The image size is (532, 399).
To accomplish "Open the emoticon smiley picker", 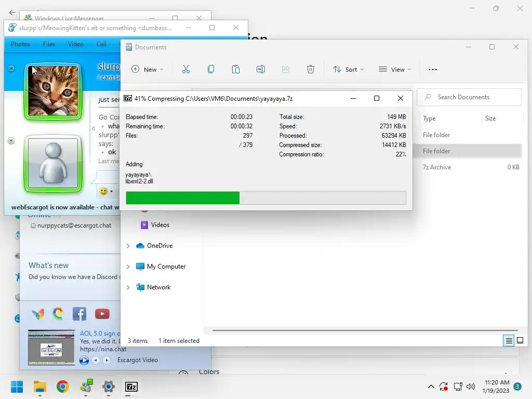I will tap(106, 191).
